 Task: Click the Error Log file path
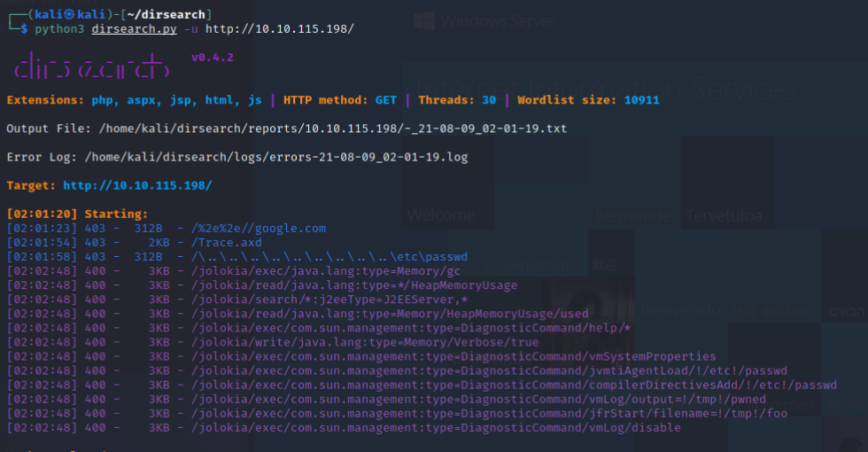coord(276,157)
